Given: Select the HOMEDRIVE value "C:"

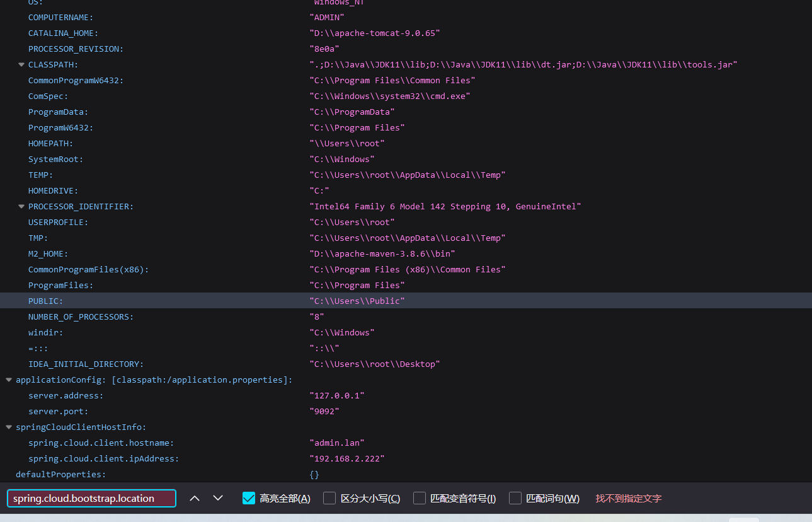Looking at the screenshot, I should click(x=319, y=190).
